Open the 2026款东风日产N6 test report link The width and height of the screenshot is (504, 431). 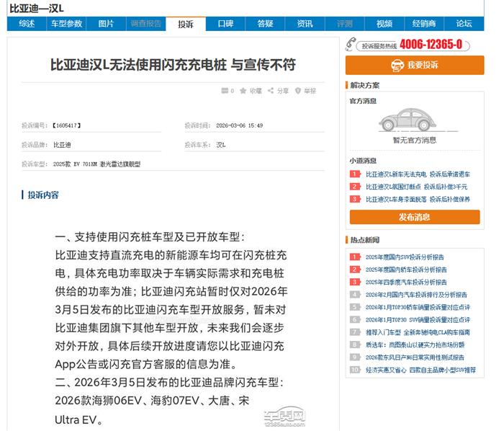coord(415,357)
